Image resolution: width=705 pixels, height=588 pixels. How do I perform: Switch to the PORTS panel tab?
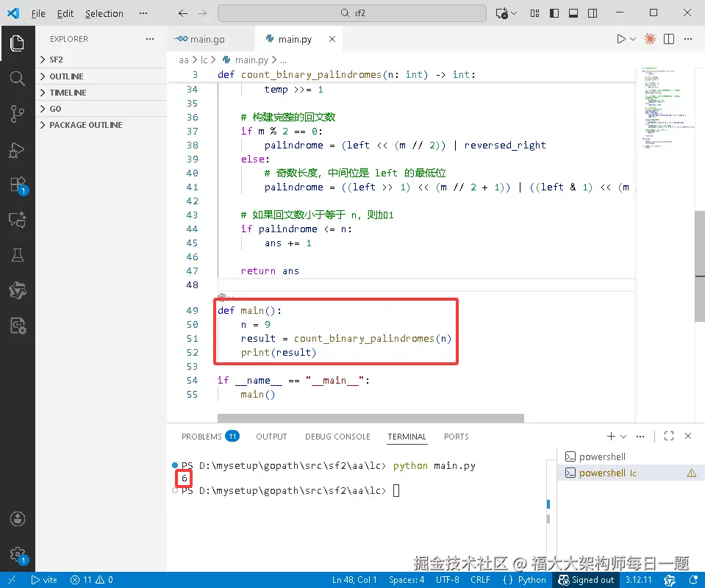[x=456, y=436]
